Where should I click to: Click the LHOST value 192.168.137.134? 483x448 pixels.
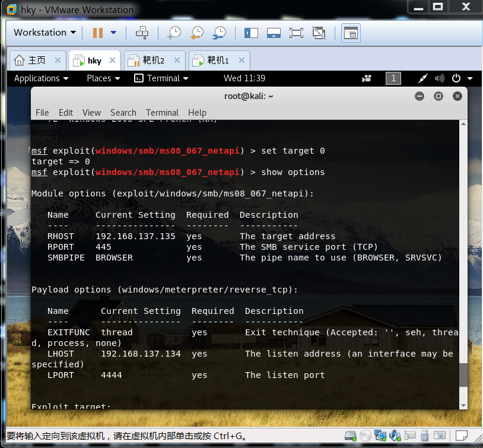click(141, 354)
